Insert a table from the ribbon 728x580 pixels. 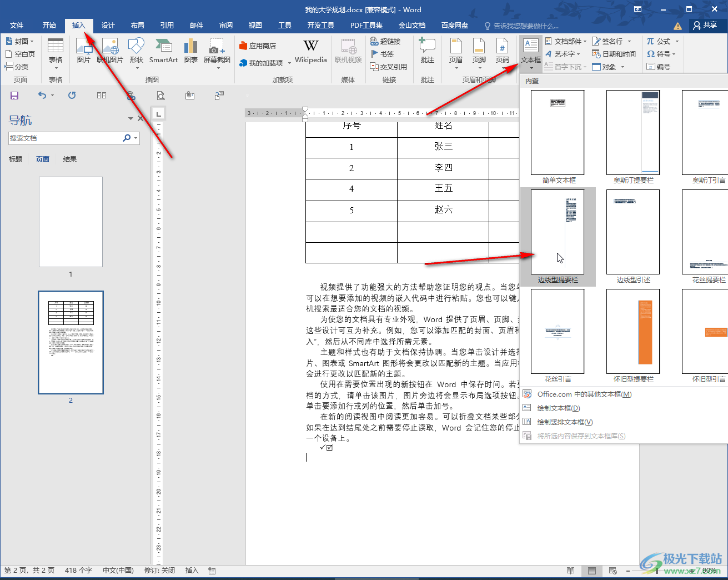(x=56, y=53)
